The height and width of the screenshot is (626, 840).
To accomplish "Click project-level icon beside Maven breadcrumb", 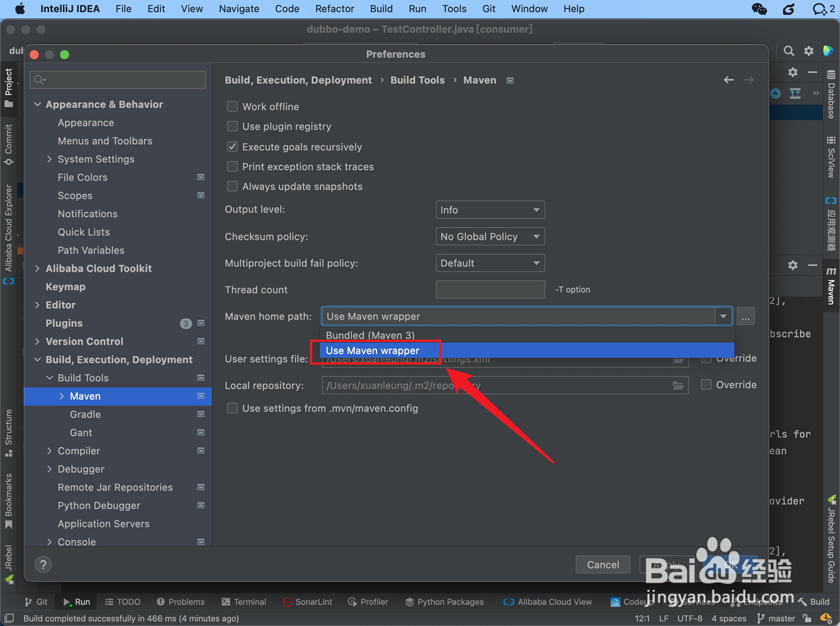I will (x=510, y=81).
